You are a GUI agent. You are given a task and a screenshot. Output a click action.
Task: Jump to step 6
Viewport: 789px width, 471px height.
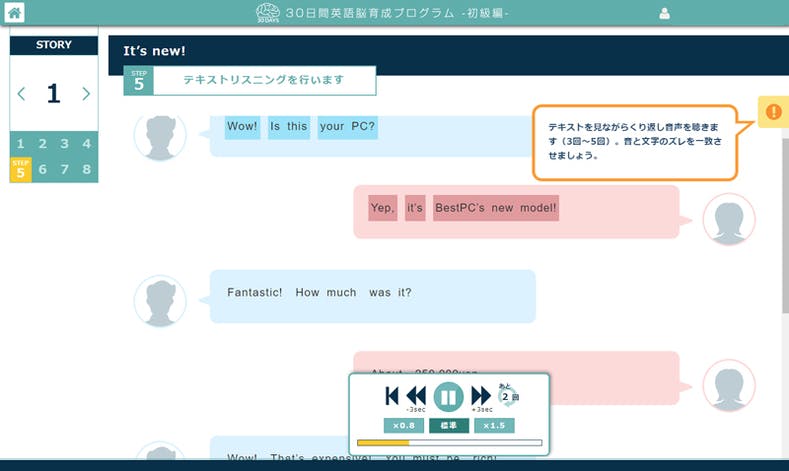[x=42, y=169]
